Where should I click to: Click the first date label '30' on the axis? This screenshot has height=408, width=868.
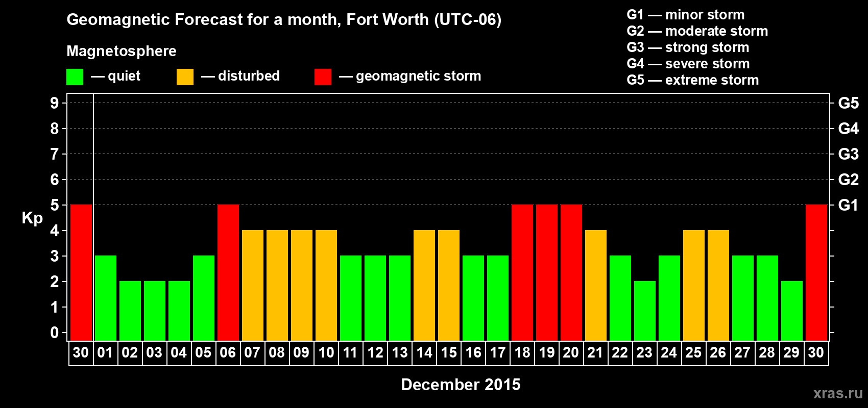pyautogui.click(x=81, y=352)
